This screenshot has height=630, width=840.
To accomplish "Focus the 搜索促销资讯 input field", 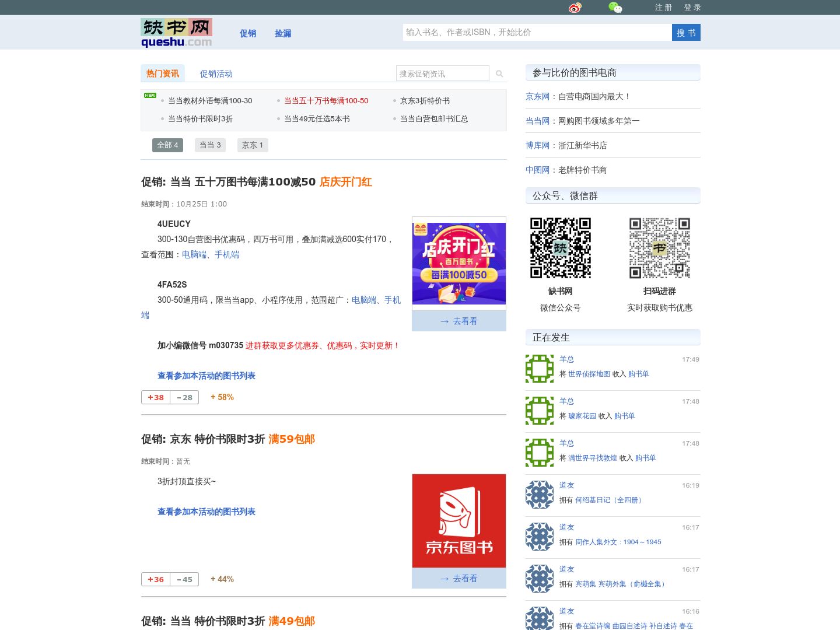I will click(x=443, y=73).
